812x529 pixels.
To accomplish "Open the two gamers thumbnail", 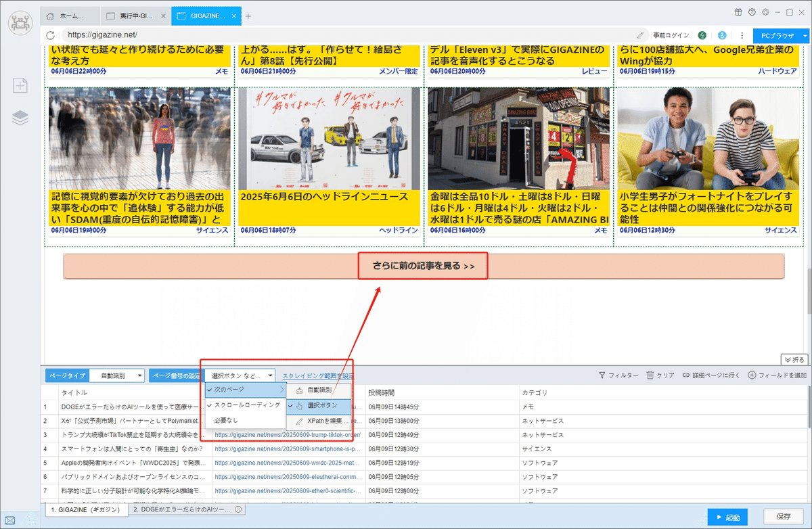I will [x=708, y=138].
